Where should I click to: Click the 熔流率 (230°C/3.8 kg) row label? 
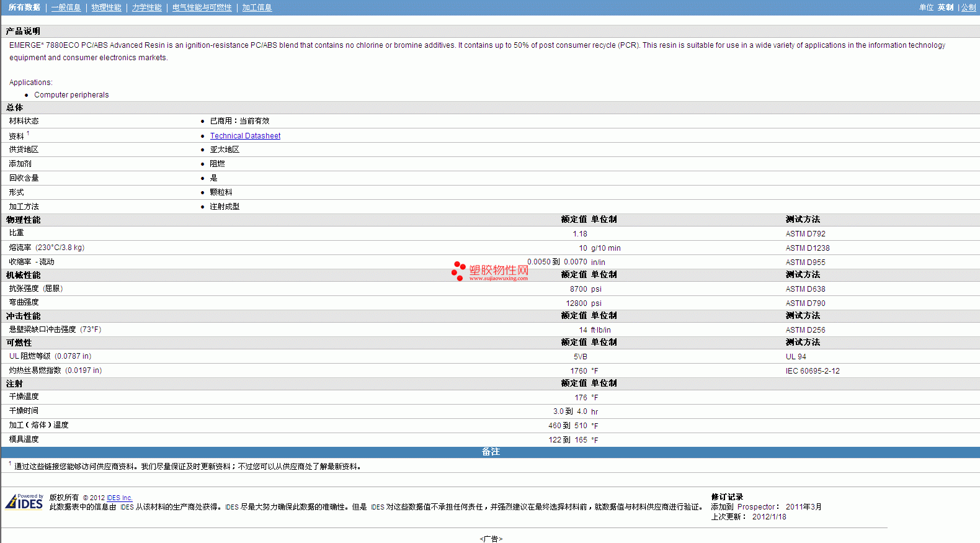[47, 248]
